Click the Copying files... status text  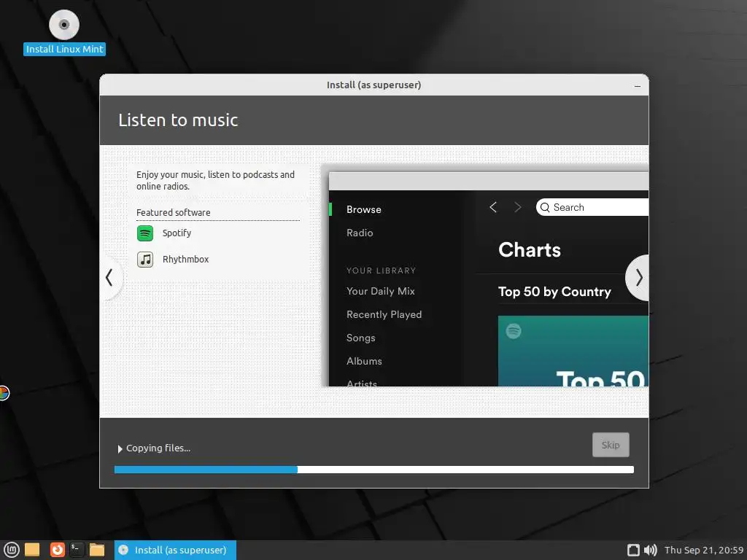pyautogui.click(x=158, y=448)
